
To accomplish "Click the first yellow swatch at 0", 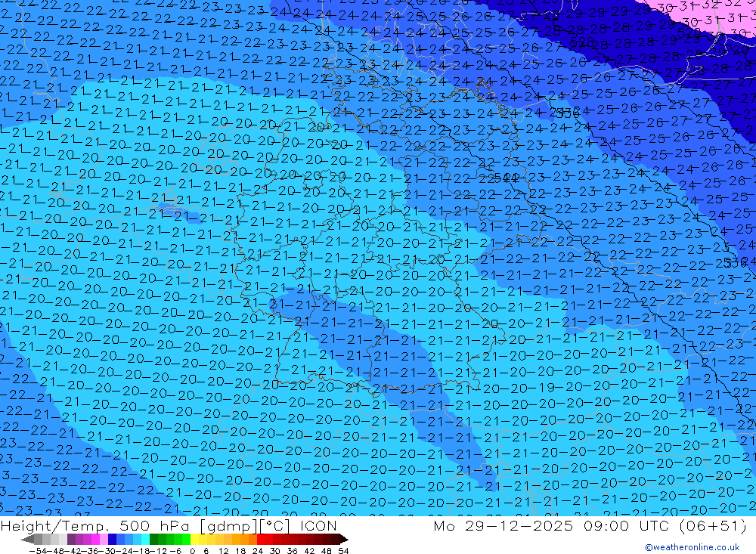I will pyautogui.click(x=194, y=539).
